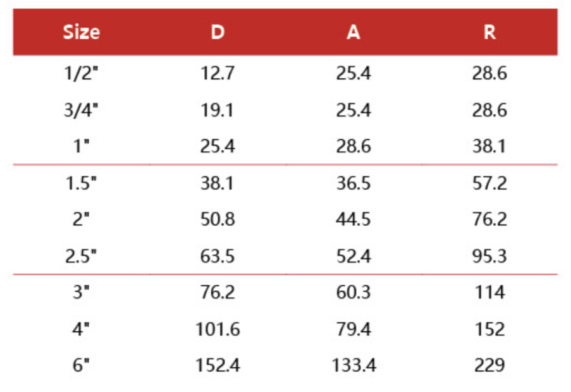
Task: Select the 3/4" size row label
Action: point(82,111)
